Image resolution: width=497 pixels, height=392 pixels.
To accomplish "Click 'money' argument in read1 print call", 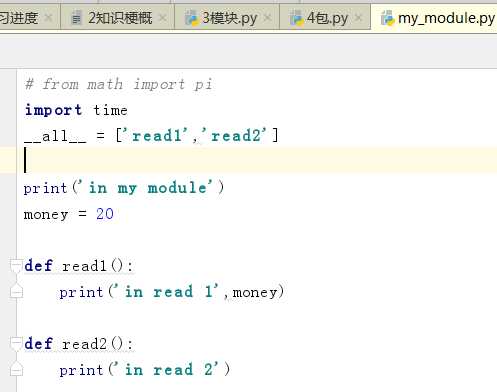I will 255,292.
